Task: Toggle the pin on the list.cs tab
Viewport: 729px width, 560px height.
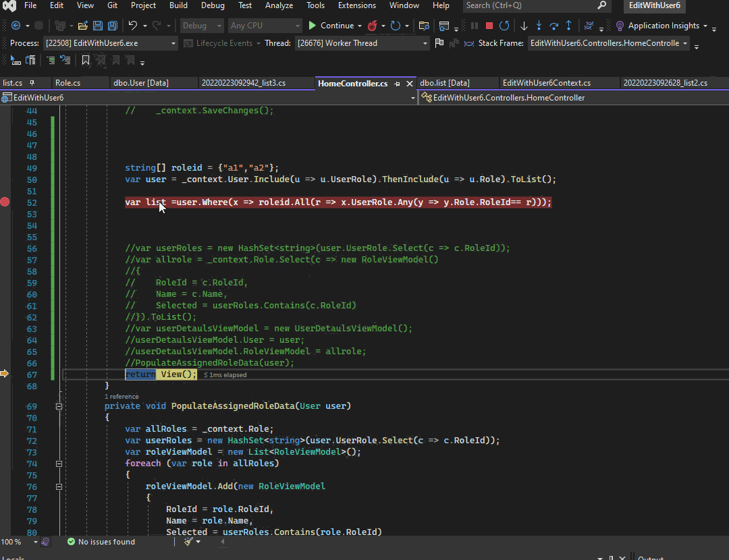Action: (32, 83)
